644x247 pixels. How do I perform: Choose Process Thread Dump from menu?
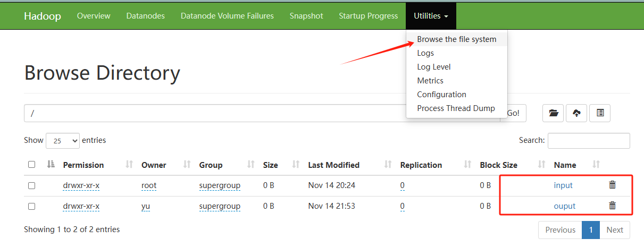coord(456,108)
